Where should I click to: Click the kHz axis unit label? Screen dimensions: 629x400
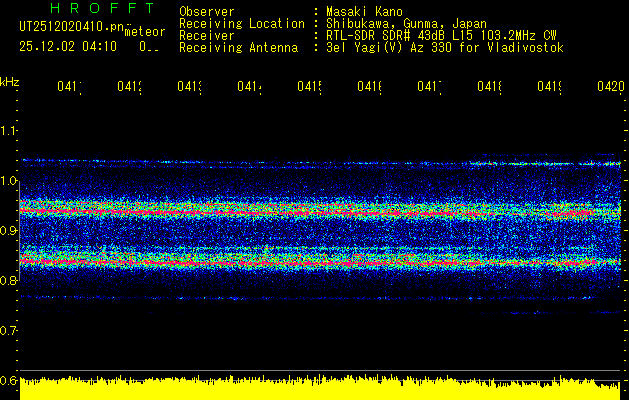pos(10,82)
